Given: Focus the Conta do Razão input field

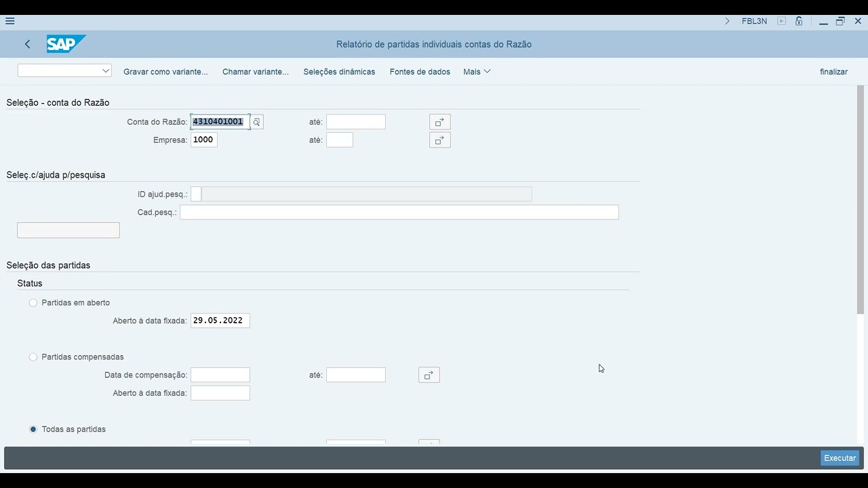Looking at the screenshot, I should [x=220, y=122].
